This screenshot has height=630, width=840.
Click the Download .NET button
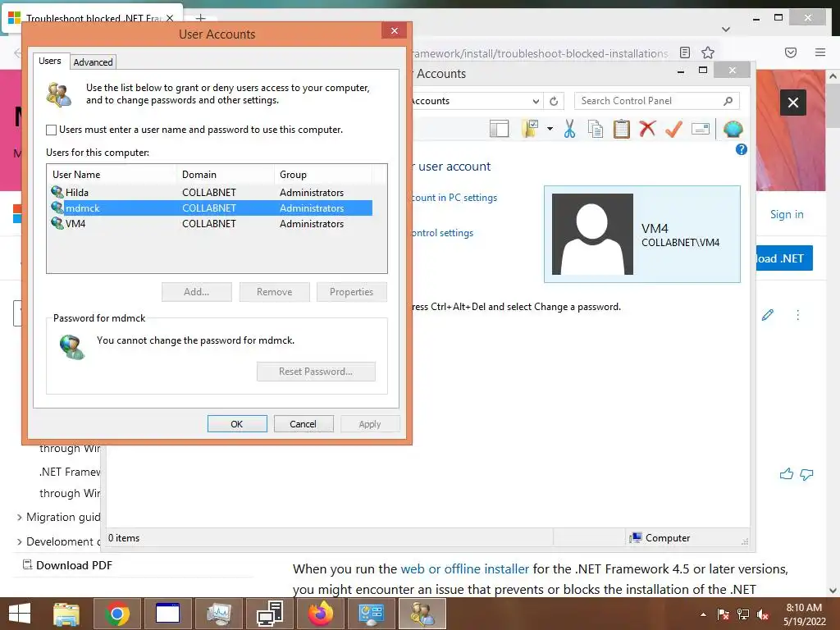pos(784,258)
